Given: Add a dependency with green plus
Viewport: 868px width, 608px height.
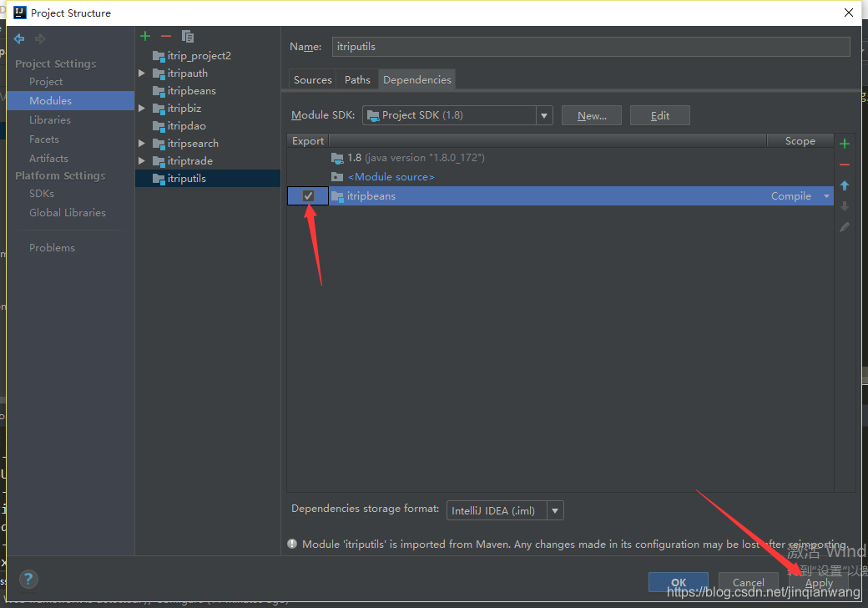Looking at the screenshot, I should pos(844,144).
